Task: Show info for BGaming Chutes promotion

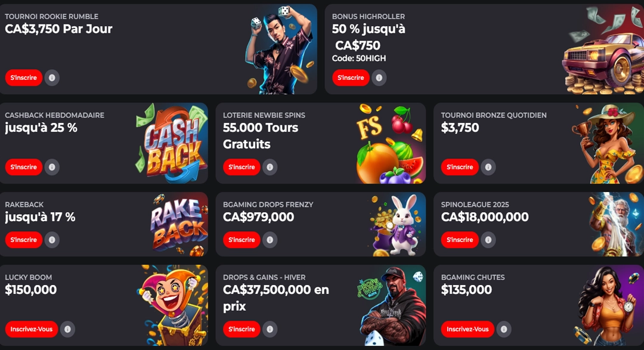Action: pos(504,329)
